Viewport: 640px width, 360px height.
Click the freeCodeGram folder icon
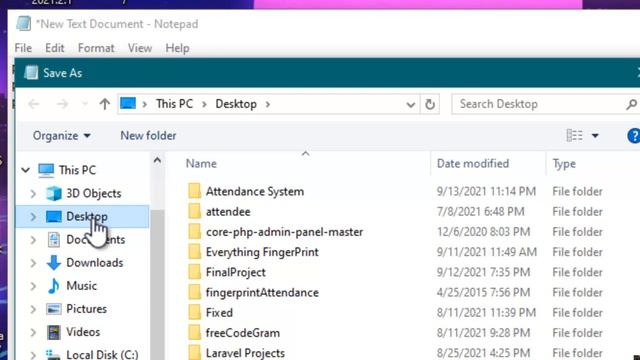(x=195, y=332)
